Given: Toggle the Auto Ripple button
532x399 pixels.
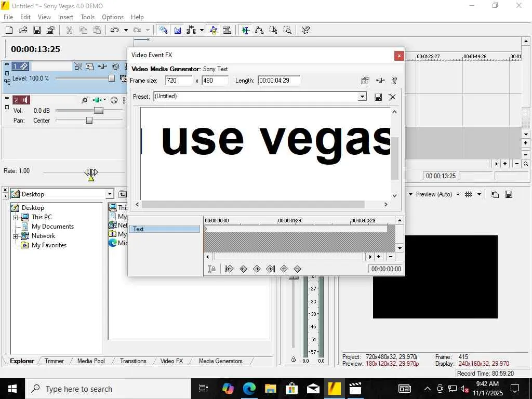Looking at the screenshot, I should pyautogui.click(x=192, y=30).
